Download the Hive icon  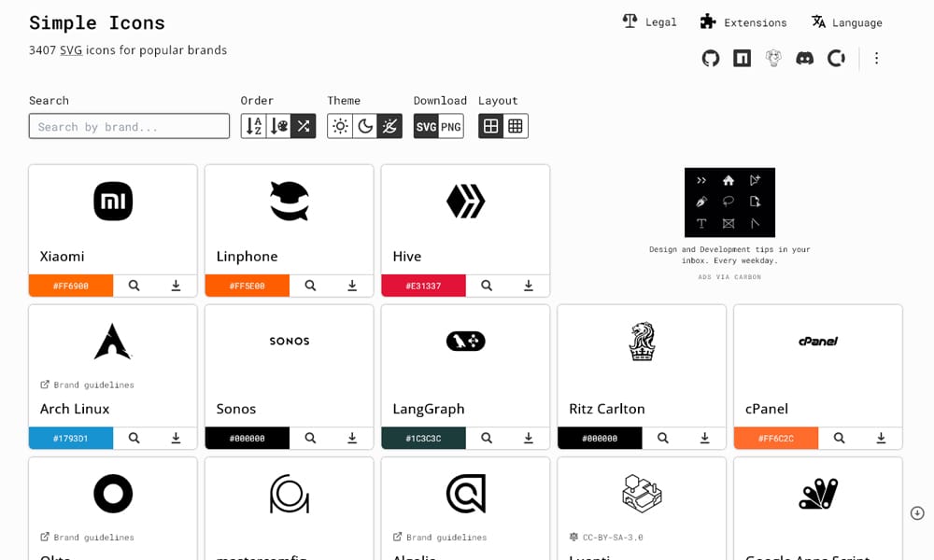click(x=529, y=286)
